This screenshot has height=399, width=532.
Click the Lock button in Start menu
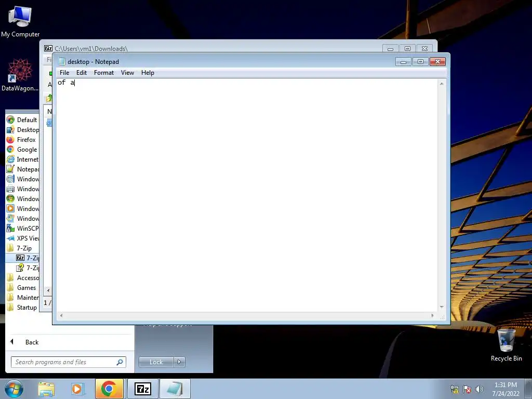pyautogui.click(x=156, y=362)
